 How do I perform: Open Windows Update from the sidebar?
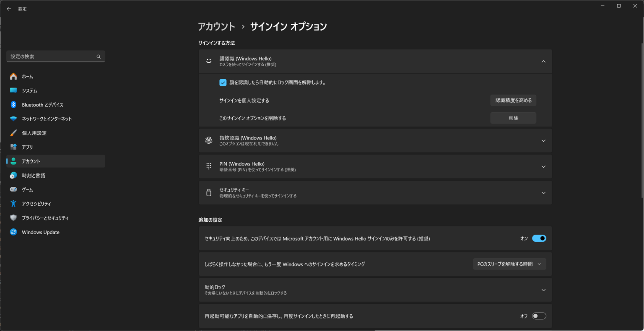point(40,232)
